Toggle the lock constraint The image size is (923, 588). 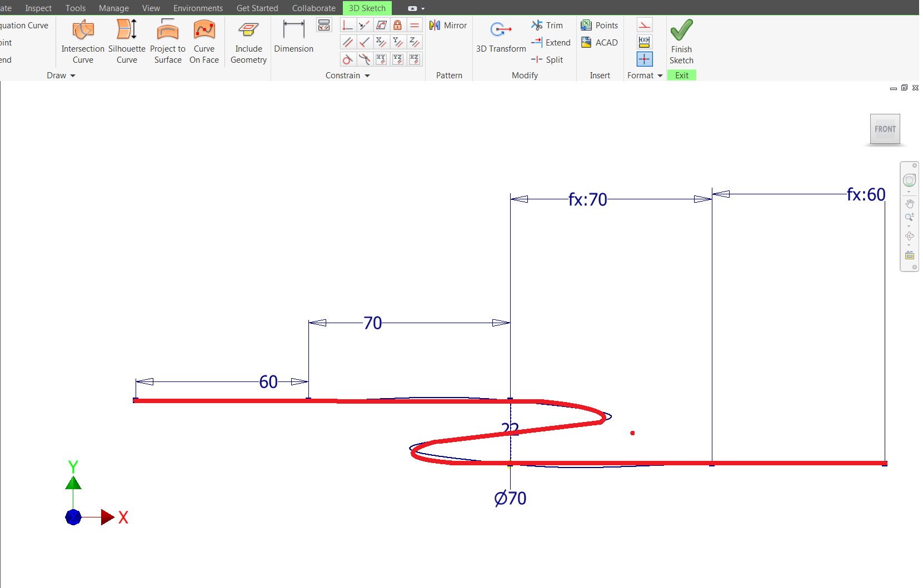point(398,25)
